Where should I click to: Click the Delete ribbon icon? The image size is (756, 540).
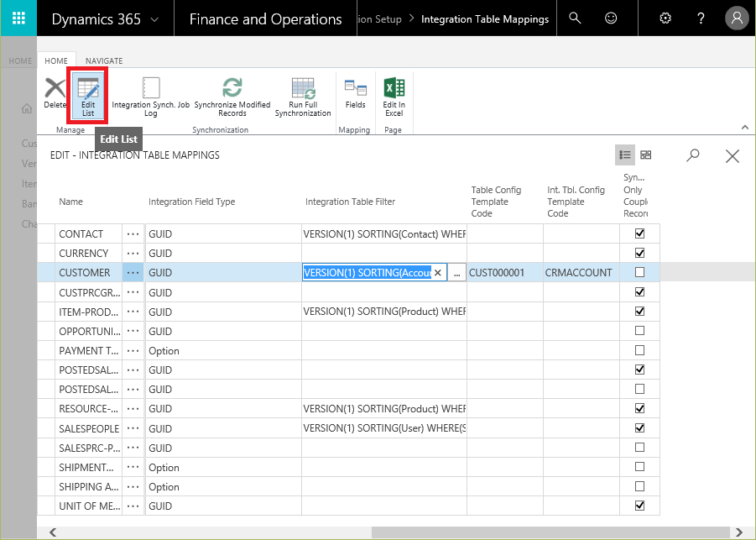(x=55, y=93)
